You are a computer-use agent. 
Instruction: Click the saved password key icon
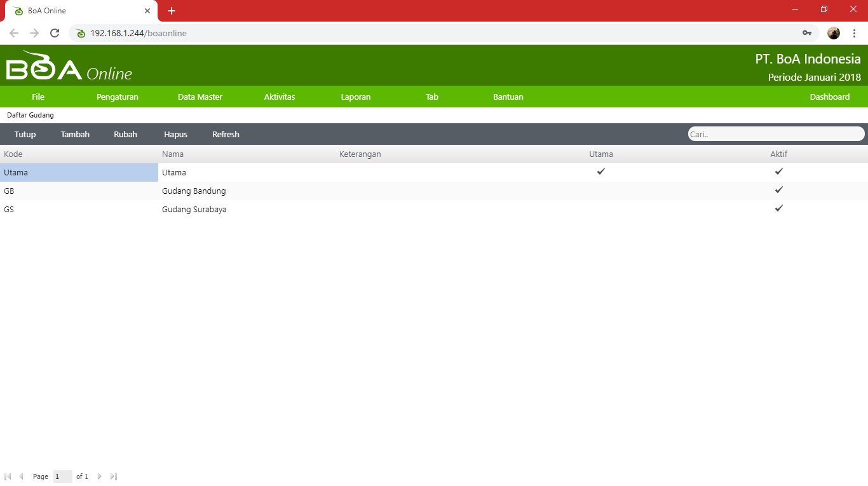pos(807,33)
